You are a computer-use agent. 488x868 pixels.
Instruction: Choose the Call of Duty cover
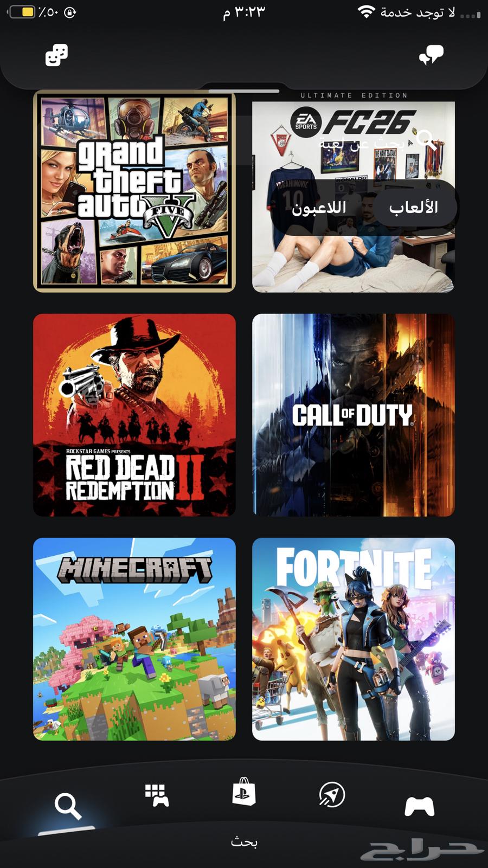[354, 415]
